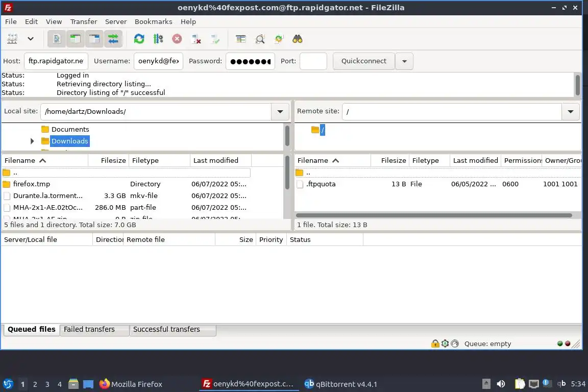Viewport: 588px width, 392px height.
Task: Sort local files by Filesize column
Action: tap(109, 161)
